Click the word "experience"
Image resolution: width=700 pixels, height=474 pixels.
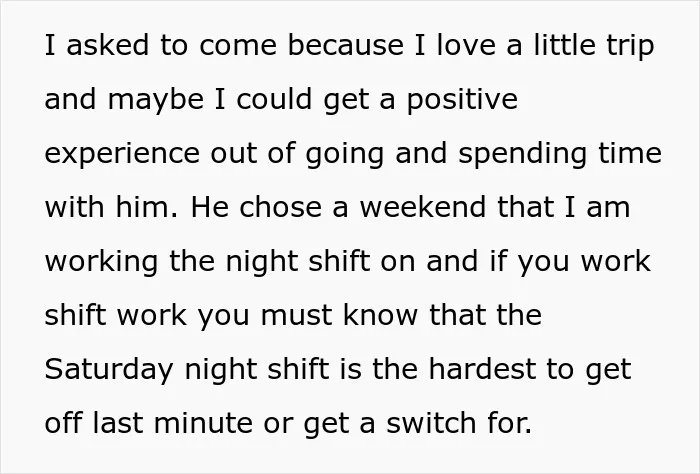pyautogui.click(x=122, y=154)
